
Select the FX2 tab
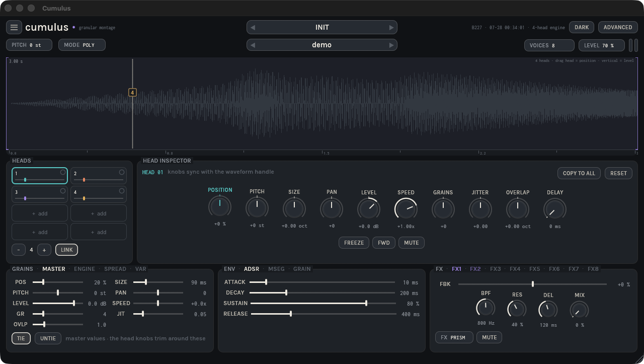[x=475, y=269]
